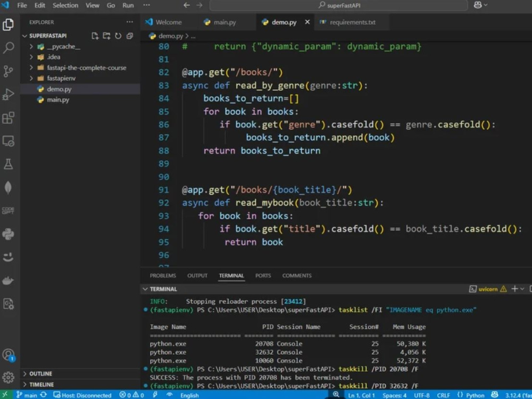Open the File menu
Screen dimensions: 532x399
[22, 5]
